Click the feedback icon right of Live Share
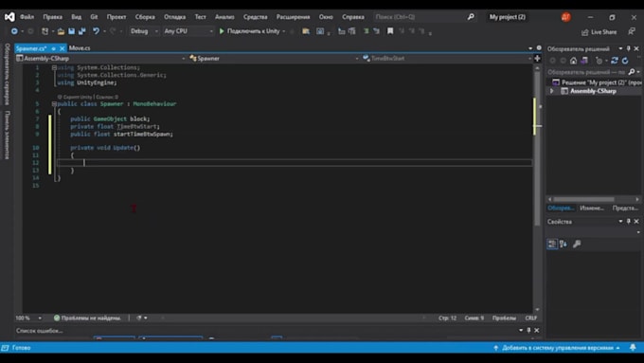644x363 pixels. tap(632, 31)
